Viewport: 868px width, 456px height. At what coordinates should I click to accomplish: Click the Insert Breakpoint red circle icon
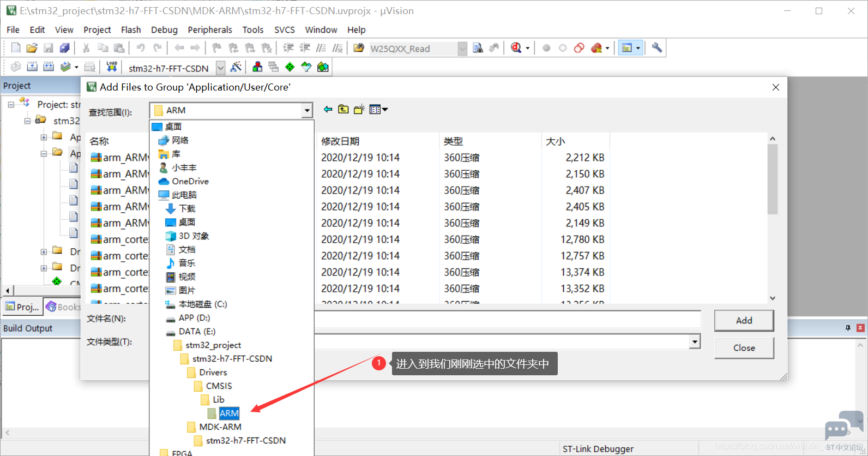pyautogui.click(x=546, y=48)
